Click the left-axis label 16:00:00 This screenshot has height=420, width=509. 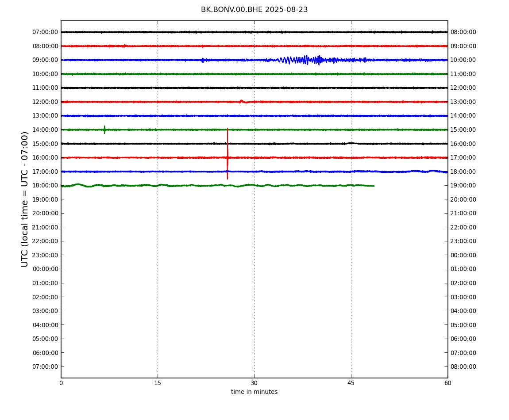46,158
